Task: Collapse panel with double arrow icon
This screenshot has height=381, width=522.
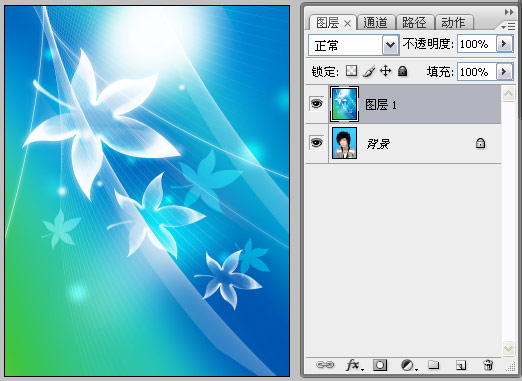Action: tap(509, 12)
